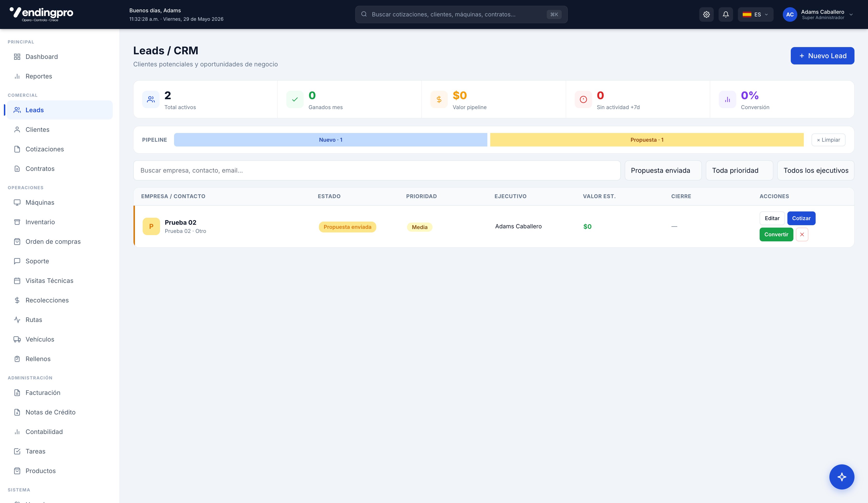
Task: Focus the Buscar empresa, contacto field
Action: tap(377, 171)
